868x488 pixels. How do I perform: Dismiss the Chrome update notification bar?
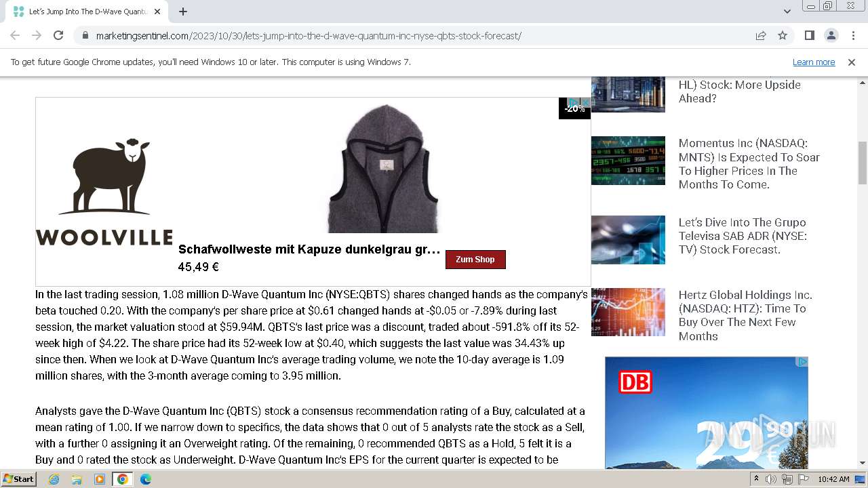(x=852, y=62)
